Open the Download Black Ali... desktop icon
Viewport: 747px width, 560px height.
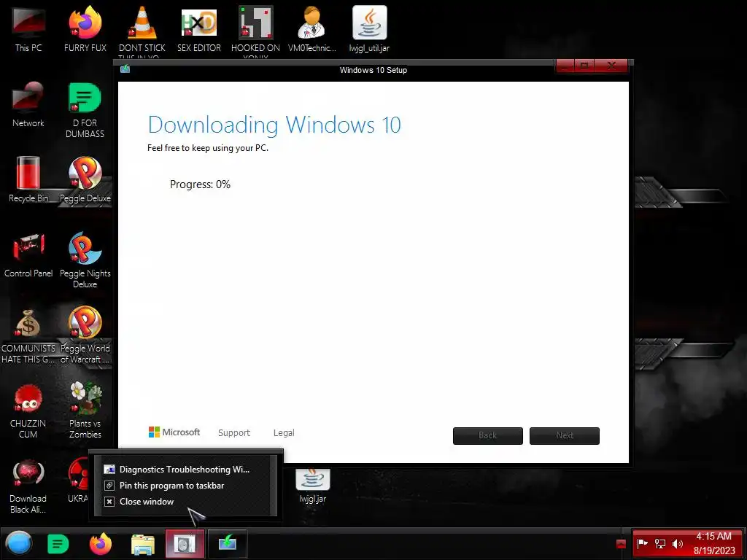(28, 486)
